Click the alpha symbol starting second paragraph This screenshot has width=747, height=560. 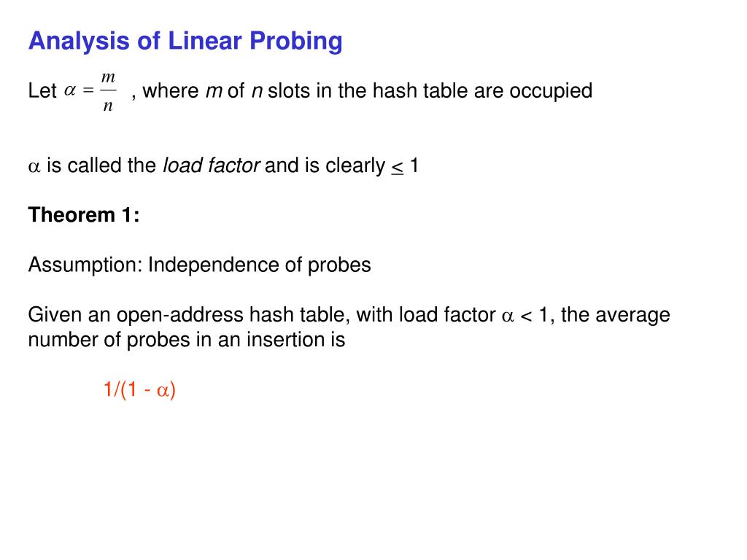[x=34, y=167]
